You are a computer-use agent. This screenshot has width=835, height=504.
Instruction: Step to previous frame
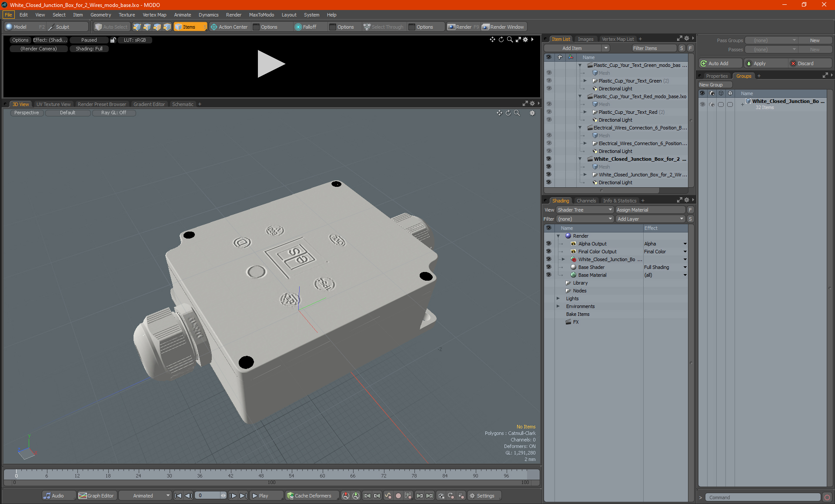[x=188, y=496]
